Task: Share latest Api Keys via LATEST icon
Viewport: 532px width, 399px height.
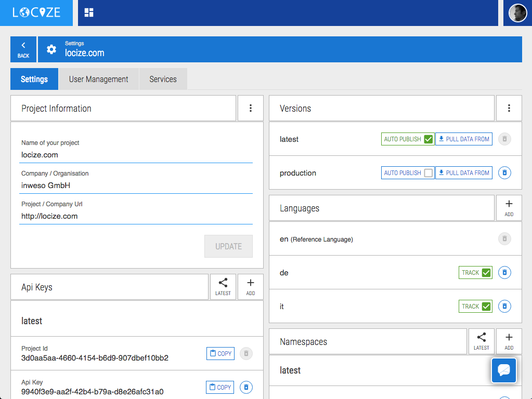Action: (223, 287)
